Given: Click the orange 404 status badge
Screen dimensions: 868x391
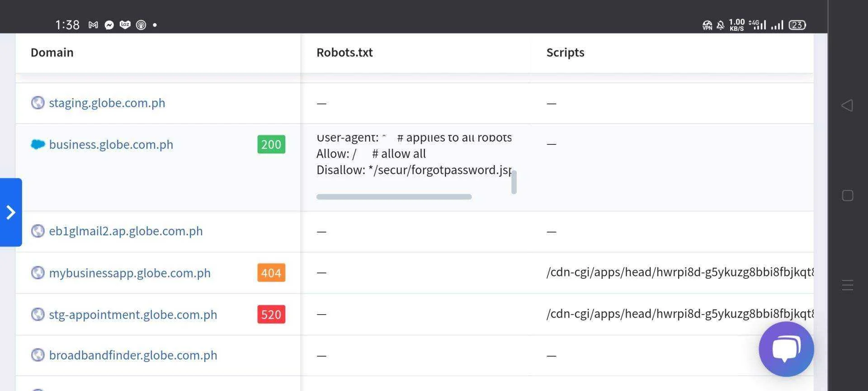Looking at the screenshot, I should (x=271, y=273).
